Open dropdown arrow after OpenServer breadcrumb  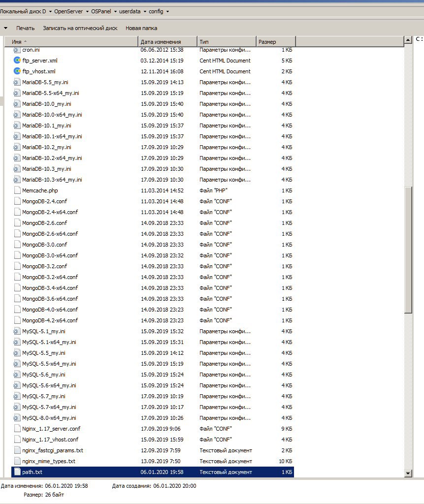coord(87,12)
